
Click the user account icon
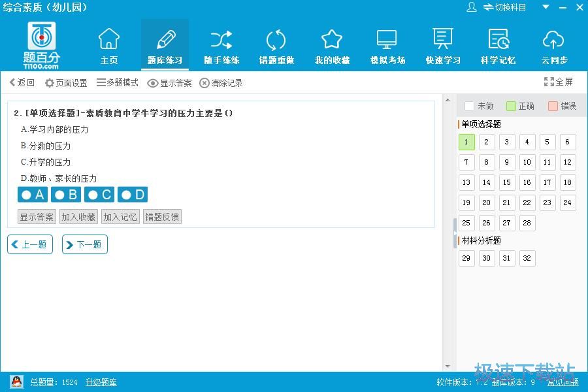coord(471,7)
